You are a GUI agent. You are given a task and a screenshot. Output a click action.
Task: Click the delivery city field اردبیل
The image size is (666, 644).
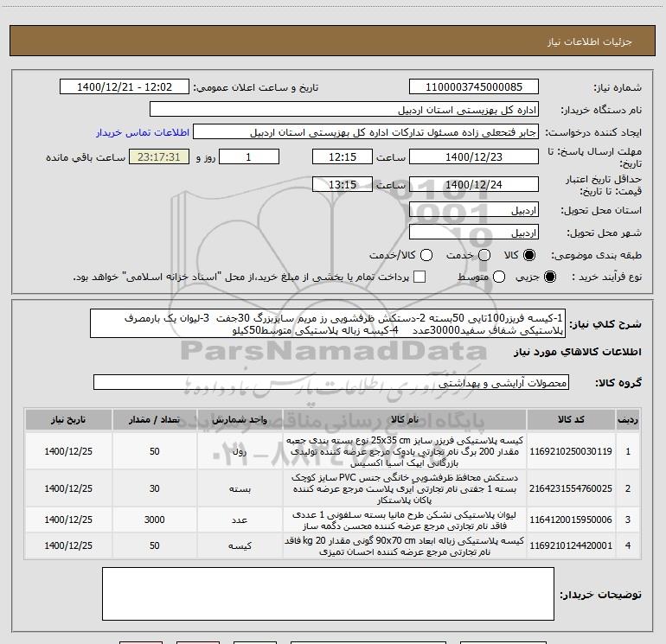click(x=474, y=233)
